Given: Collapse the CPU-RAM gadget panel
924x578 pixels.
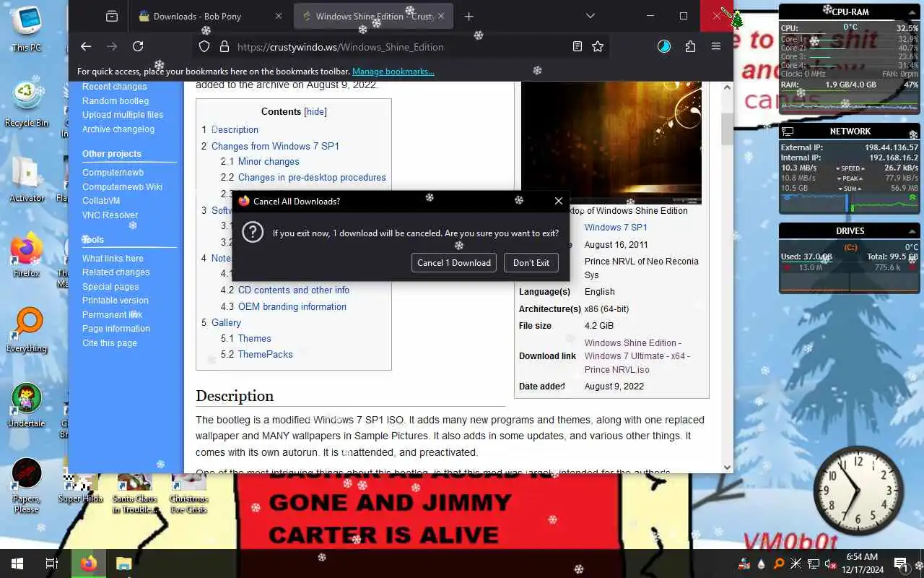Looking at the screenshot, I should coord(913,12).
